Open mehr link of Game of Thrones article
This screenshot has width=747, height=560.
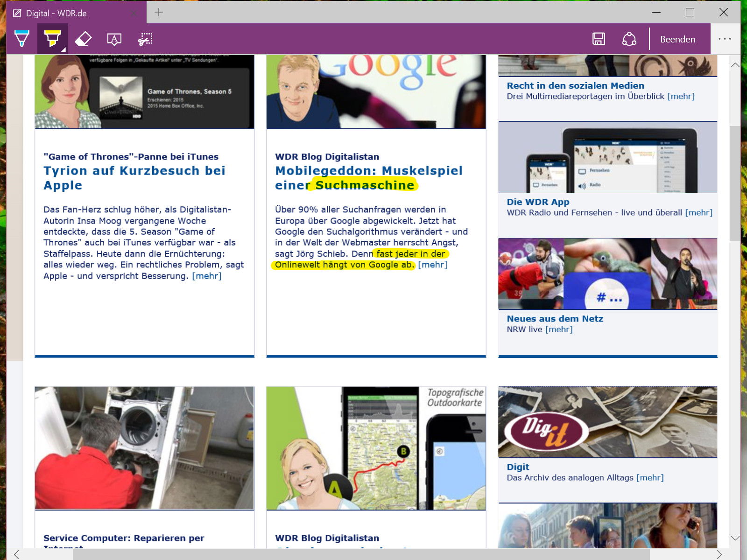(207, 276)
